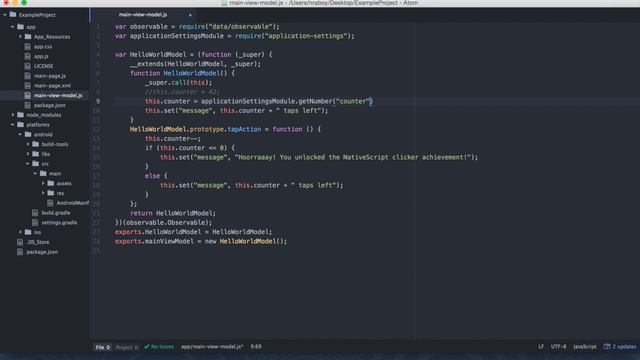Expand the App_Resources folder arrow
640x360 pixels.
[x=20, y=37]
